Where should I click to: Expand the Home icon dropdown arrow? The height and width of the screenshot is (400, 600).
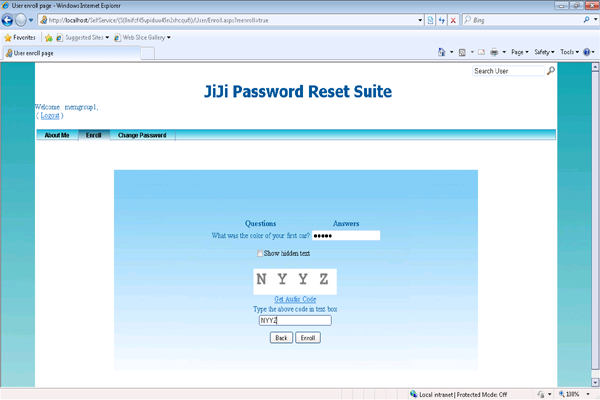(x=452, y=52)
